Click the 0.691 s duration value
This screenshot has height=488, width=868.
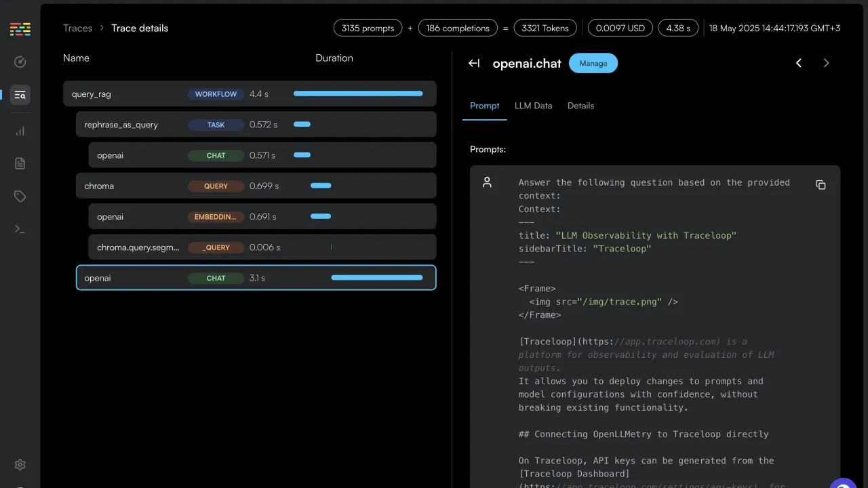click(x=263, y=217)
